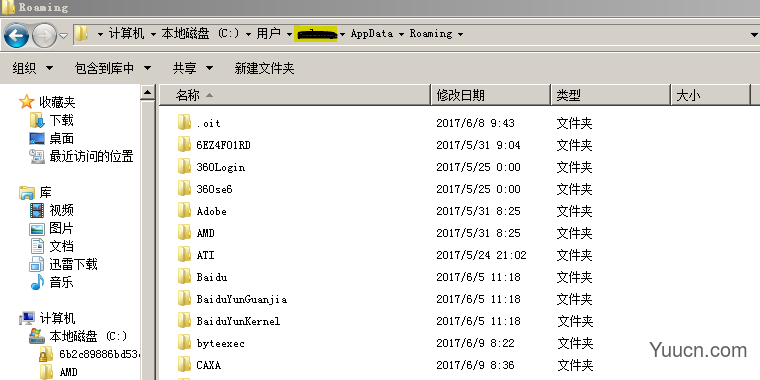Click the 桌面 icon in favorites

[x=37, y=138]
